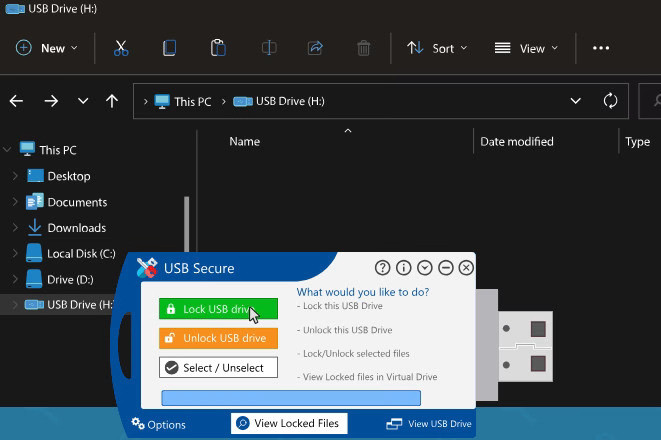Sort by the Type column header
This screenshot has width=661, height=440.
637,142
